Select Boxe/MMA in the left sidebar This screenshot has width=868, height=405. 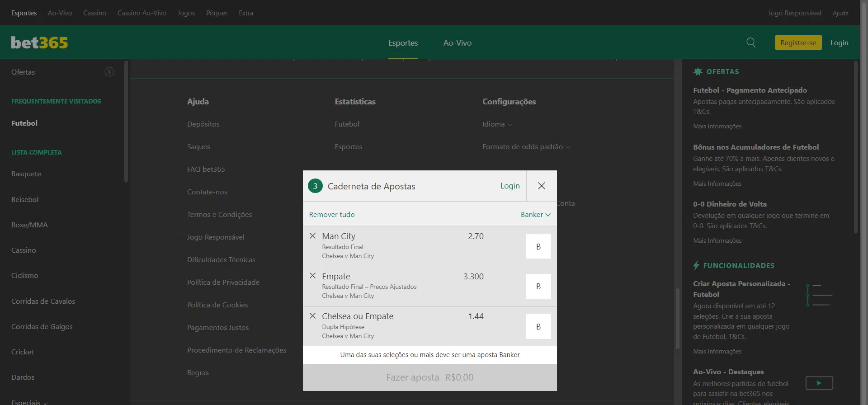(29, 225)
